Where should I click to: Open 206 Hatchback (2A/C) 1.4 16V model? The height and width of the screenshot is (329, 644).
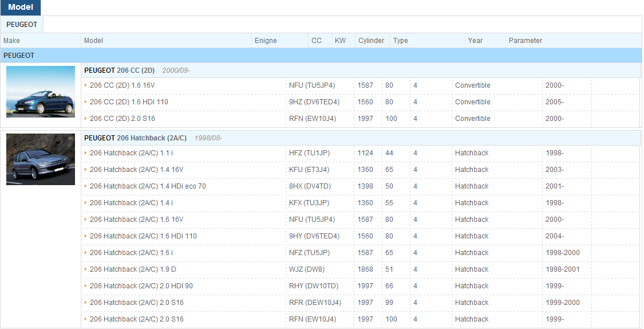(x=136, y=170)
